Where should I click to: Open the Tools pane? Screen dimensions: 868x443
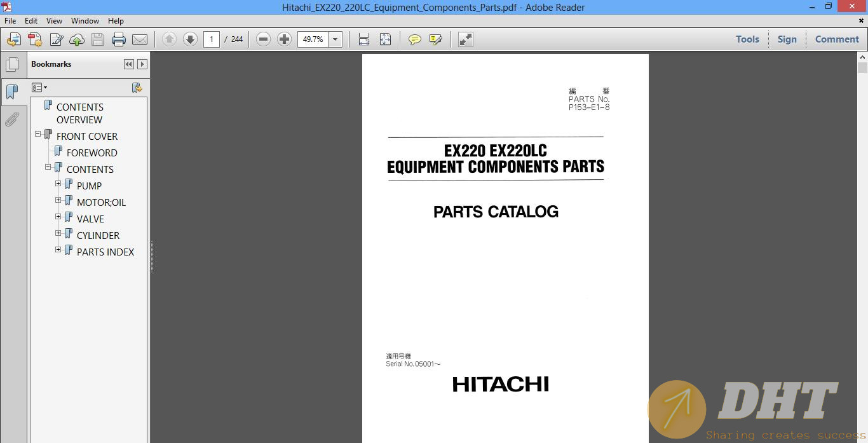click(747, 39)
